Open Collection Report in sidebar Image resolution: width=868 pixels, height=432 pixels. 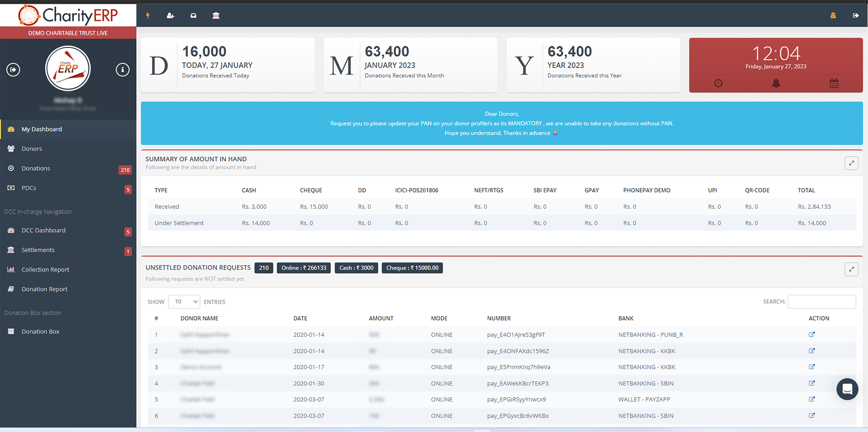coord(68,269)
